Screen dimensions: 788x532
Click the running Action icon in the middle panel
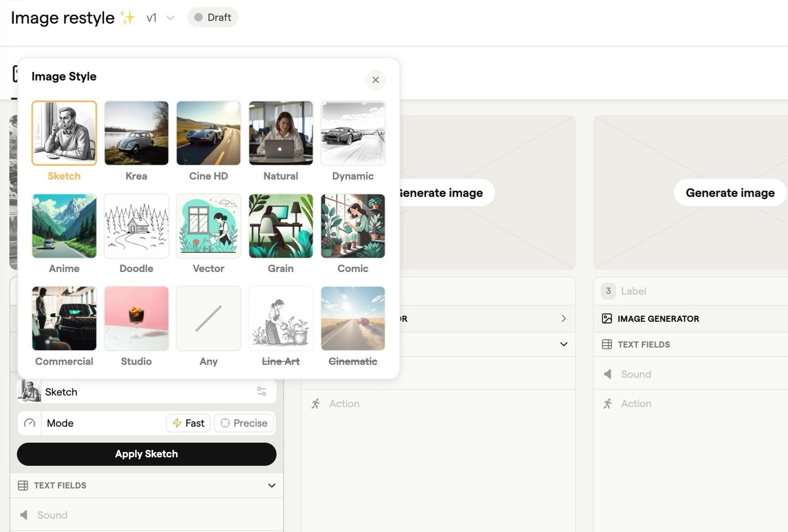[x=316, y=404]
